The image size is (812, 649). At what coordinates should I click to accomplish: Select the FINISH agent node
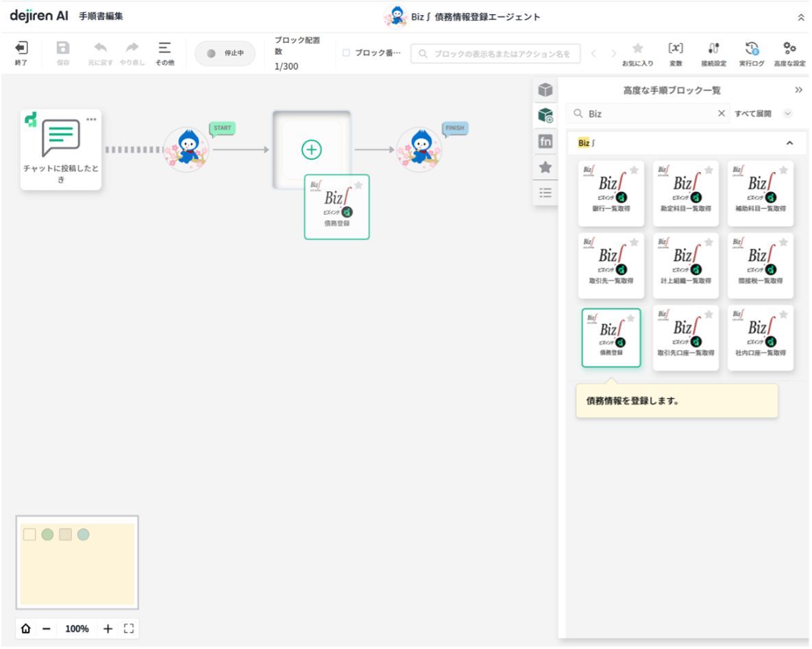420,149
